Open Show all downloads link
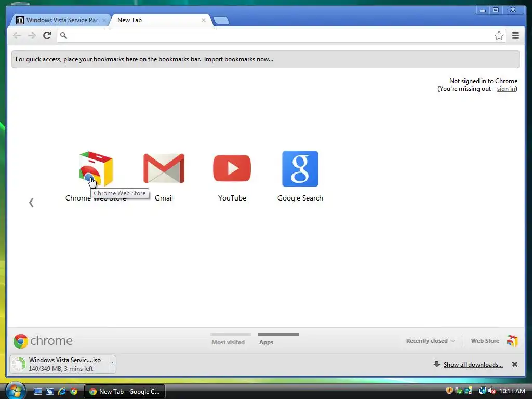532x399 pixels. click(473, 364)
